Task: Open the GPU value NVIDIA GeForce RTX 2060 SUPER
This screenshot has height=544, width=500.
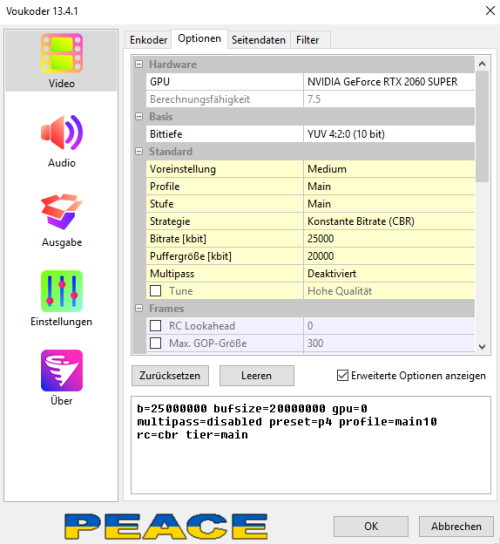Action: point(389,82)
